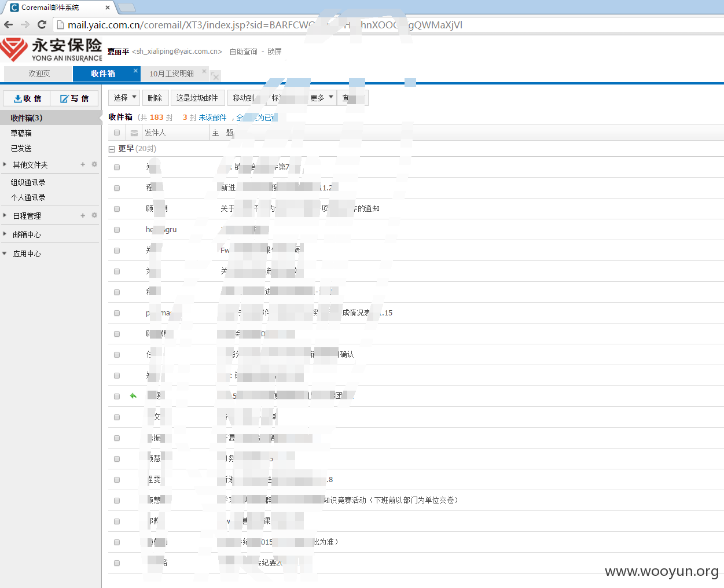Expand the 日程管理 section arrow

point(5,215)
